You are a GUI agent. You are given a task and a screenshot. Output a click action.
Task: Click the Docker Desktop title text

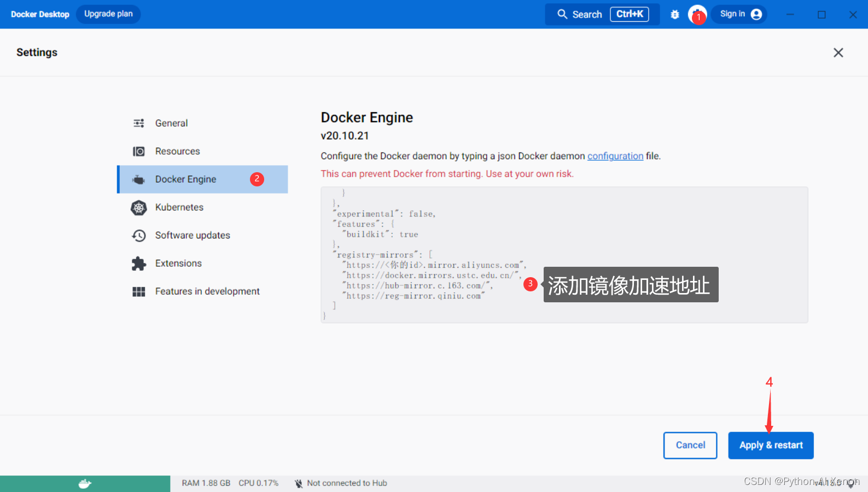[40, 14]
